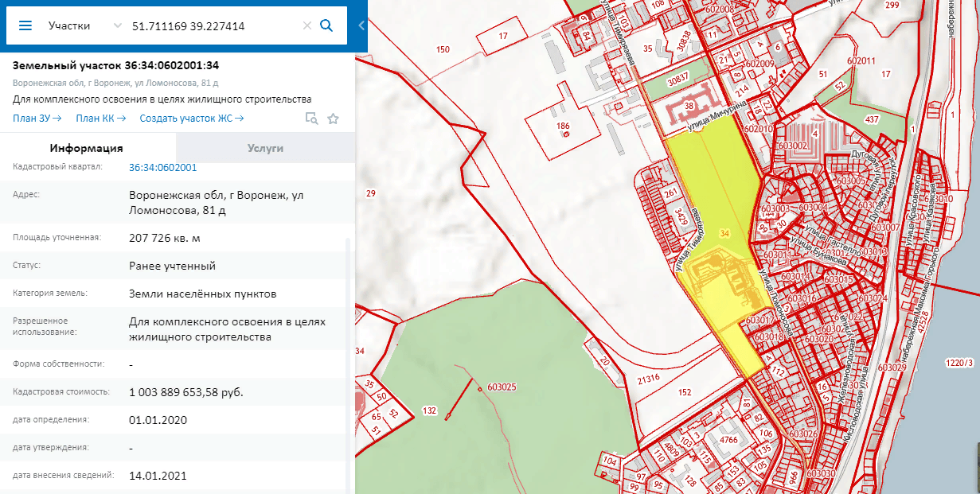Select parcel 186 on the map

[x=563, y=126]
